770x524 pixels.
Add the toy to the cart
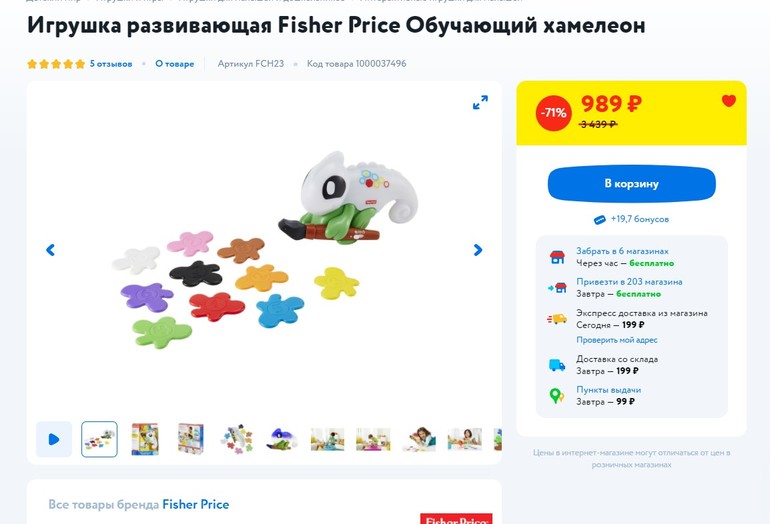coord(631,184)
